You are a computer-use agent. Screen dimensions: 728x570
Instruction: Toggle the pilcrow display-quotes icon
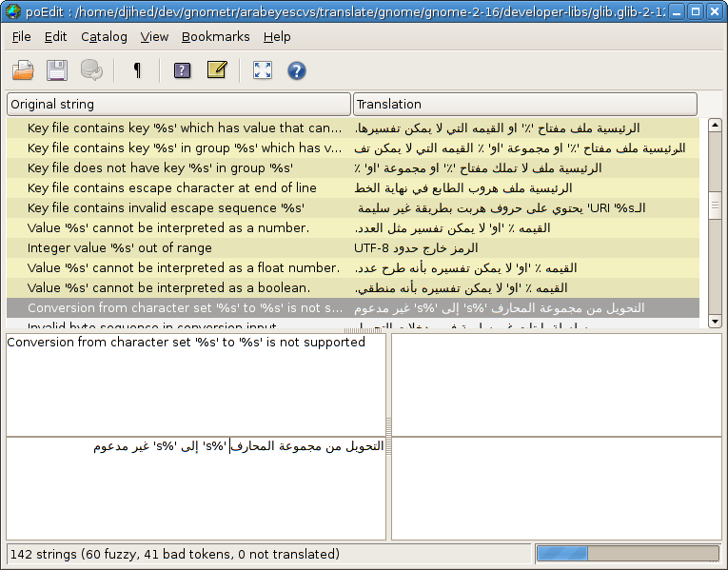(x=137, y=70)
